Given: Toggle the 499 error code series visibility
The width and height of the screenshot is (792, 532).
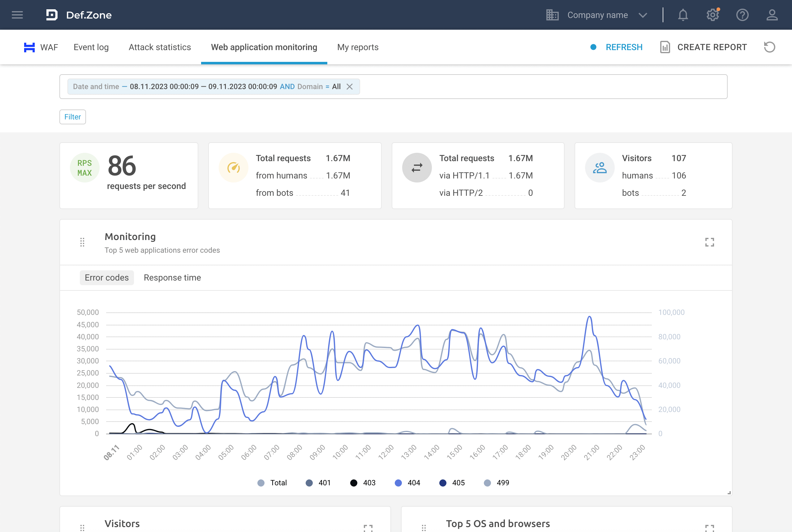Looking at the screenshot, I should pyautogui.click(x=496, y=483).
